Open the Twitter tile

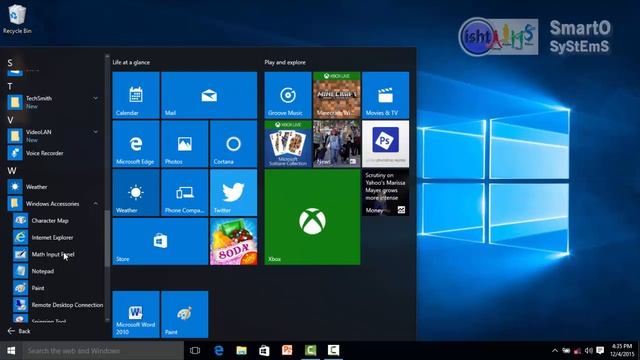click(233, 193)
